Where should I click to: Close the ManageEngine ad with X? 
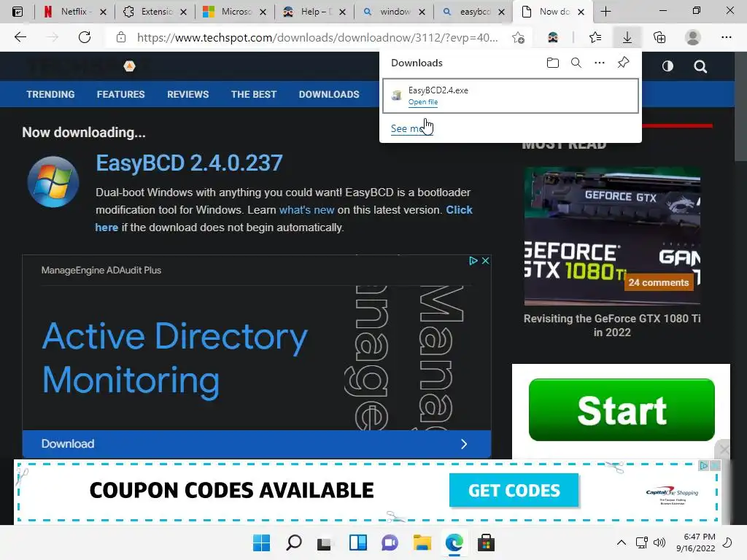coord(485,260)
